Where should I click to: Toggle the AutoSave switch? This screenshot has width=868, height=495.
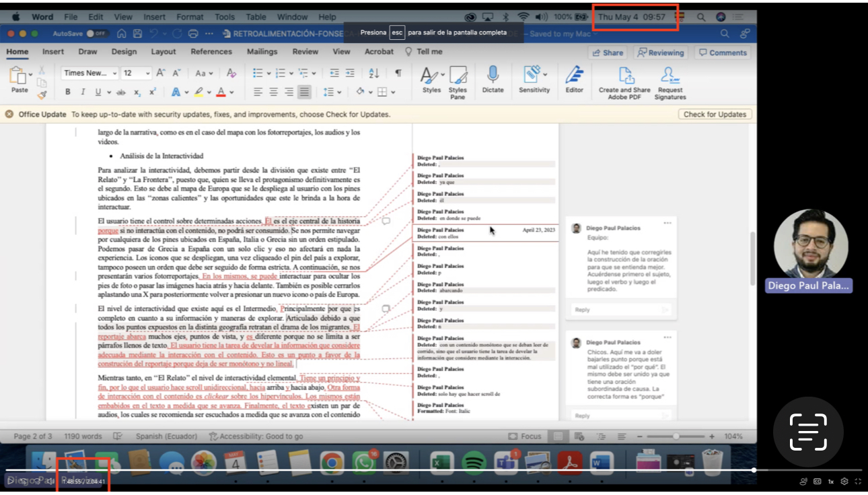click(x=98, y=34)
